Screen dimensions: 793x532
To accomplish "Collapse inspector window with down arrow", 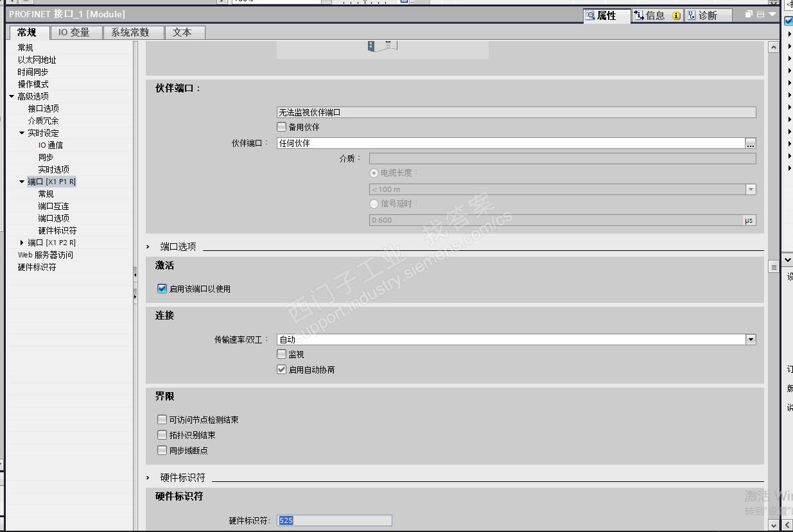I will coord(772,14).
